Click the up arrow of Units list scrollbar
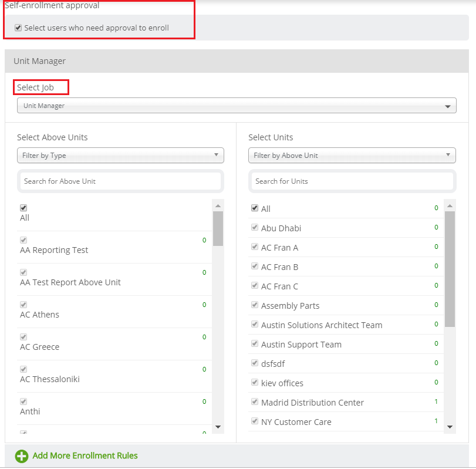This screenshot has width=476, height=469. [450, 206]
